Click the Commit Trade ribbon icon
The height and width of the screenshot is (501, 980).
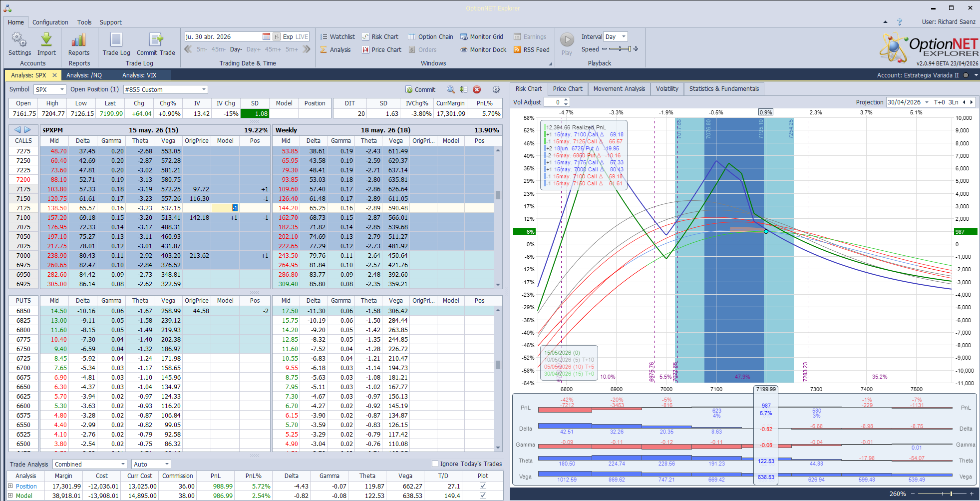[156, 44]
